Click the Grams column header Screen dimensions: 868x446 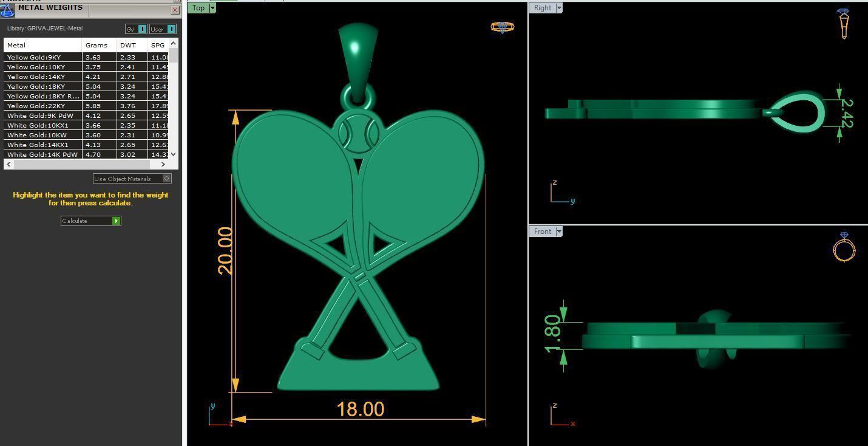coord(99,45)
